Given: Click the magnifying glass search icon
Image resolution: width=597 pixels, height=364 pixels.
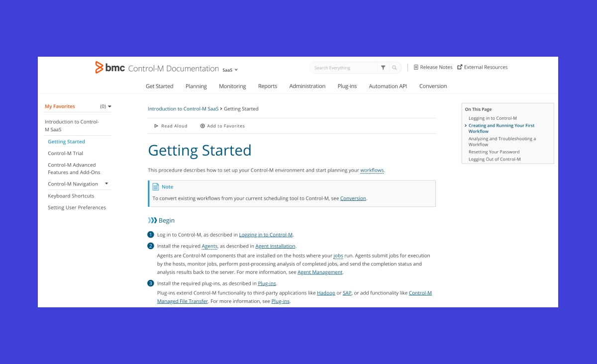Looking at the screenshot, I should point(394,67).
